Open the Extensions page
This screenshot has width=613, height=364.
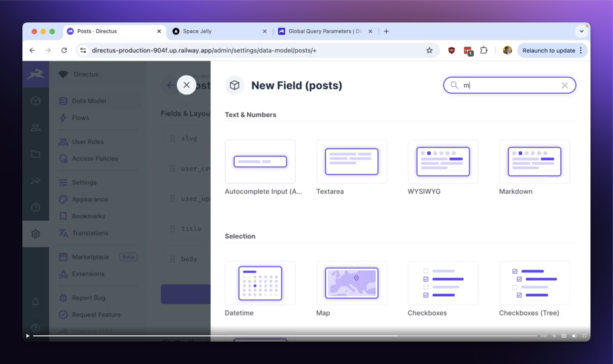[98, 274]
